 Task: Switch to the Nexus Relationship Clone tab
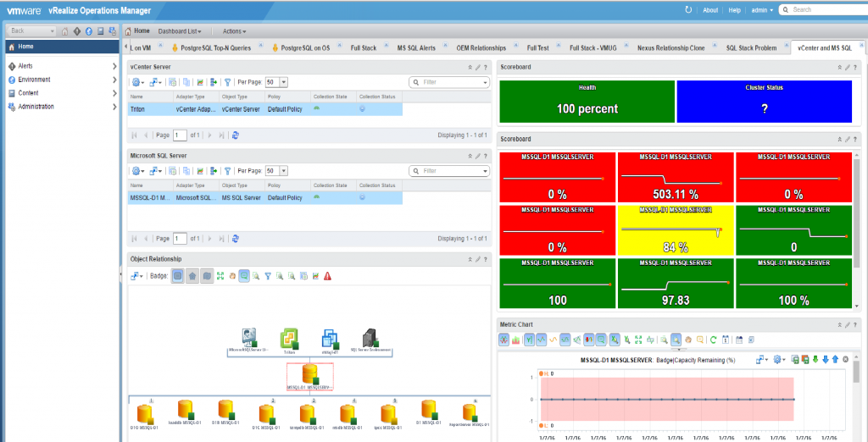click(671, 48)
